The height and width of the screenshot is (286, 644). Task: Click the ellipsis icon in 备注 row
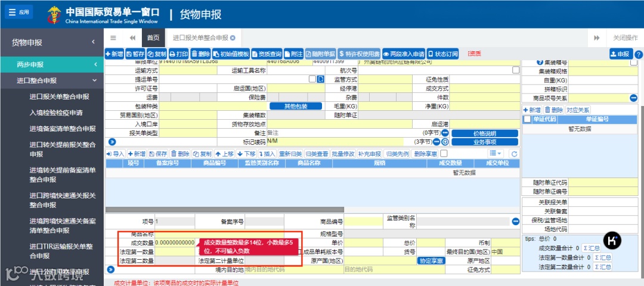444,133
